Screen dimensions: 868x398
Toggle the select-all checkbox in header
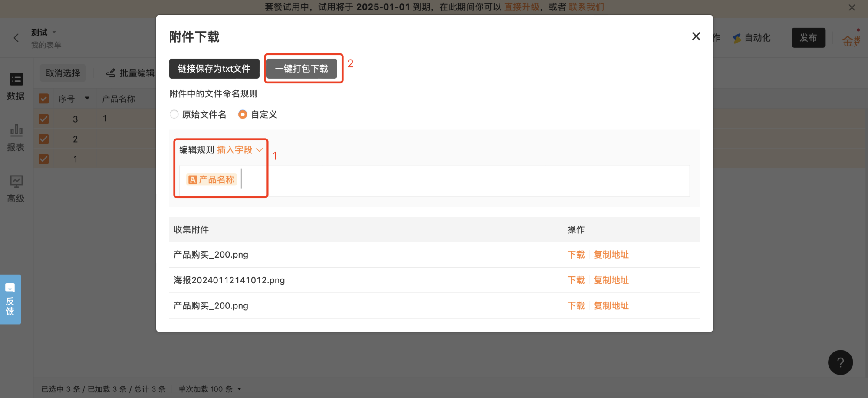pos(43,99)
